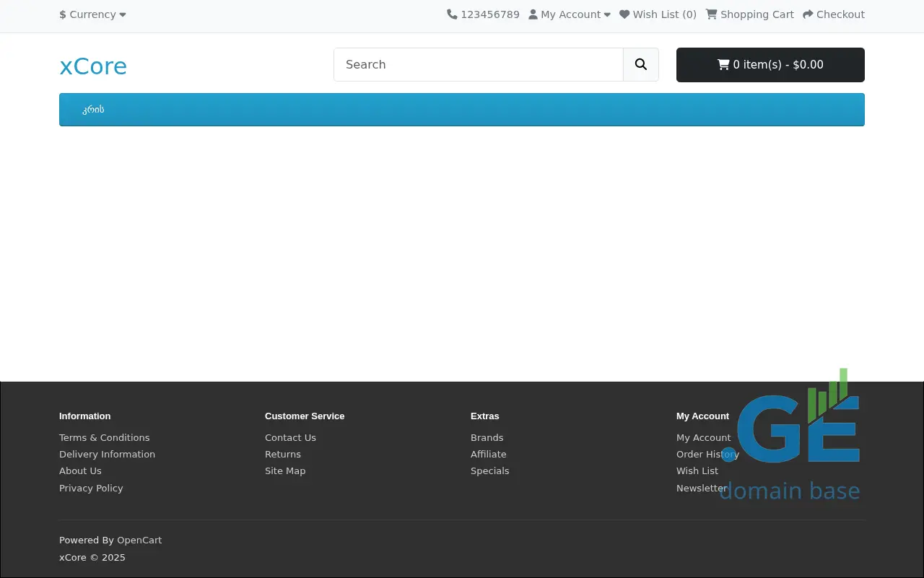
Task: Go to Contact Us page
Action: 290,438
